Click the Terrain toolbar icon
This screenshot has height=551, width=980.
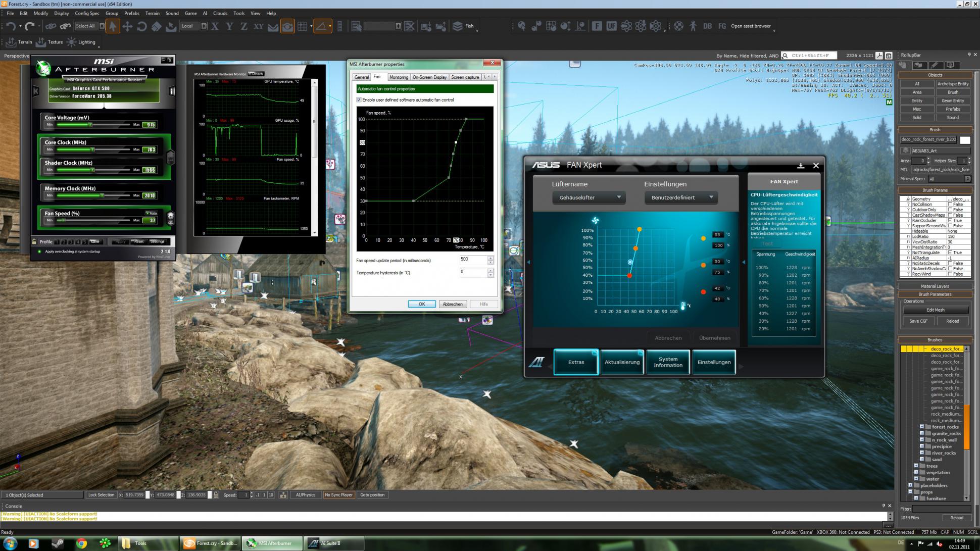(x=11, y=42)
